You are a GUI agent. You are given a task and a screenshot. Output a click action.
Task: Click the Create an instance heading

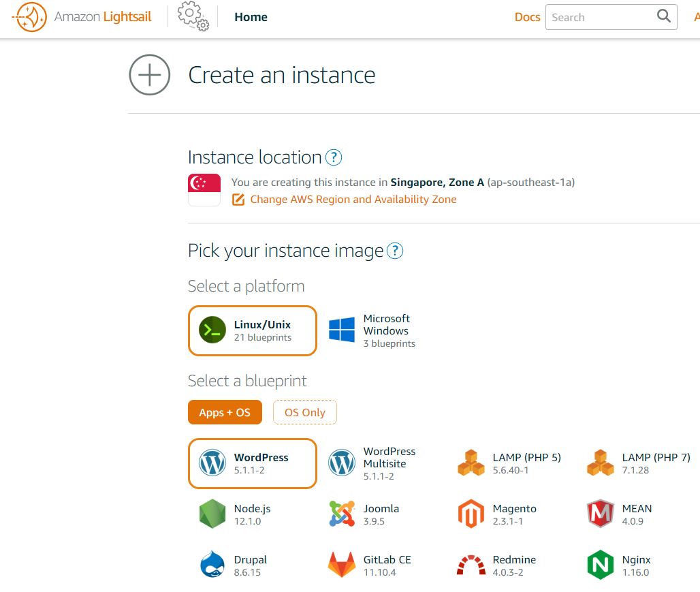click(282, 75)
